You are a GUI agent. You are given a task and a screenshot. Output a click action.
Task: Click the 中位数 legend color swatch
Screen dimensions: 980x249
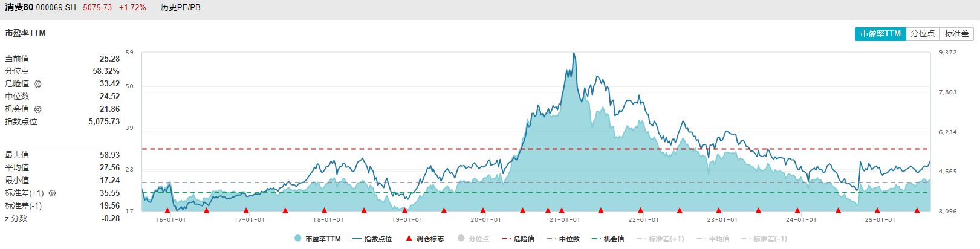click(x=551, y=239)
